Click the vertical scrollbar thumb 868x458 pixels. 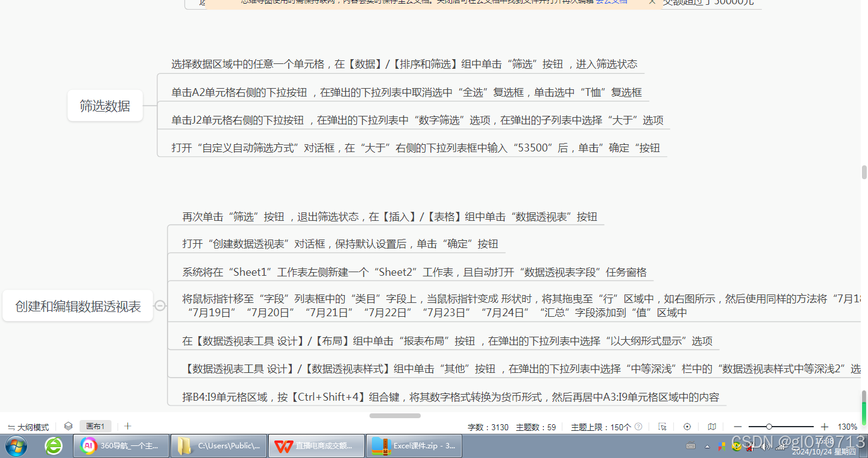coord(864,172)
